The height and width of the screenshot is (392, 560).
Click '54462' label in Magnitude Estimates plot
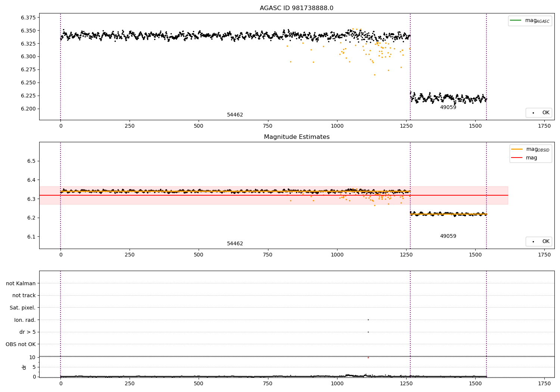coord(235,244)
